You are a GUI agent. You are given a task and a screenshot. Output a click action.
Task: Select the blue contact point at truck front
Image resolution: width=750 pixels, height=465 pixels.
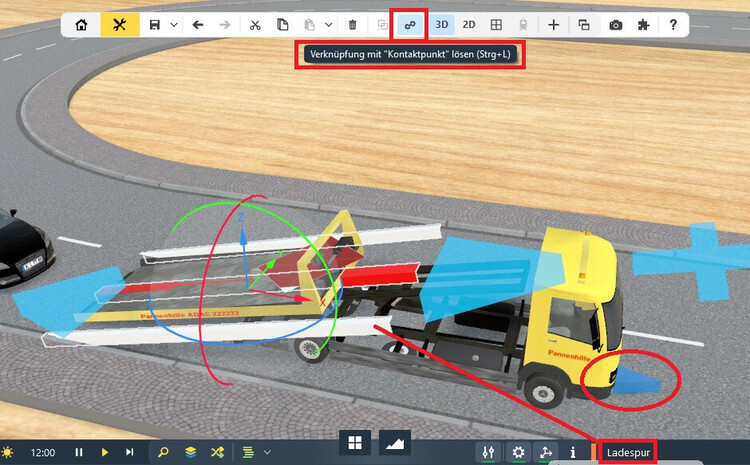click(x=636, y=381)
